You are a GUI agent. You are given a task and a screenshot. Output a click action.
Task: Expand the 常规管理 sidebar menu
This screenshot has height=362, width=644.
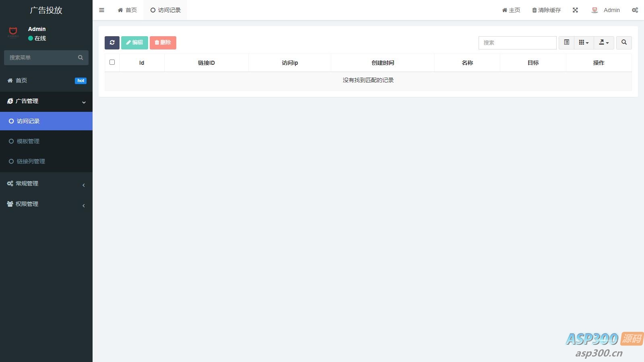click(46, 183)
